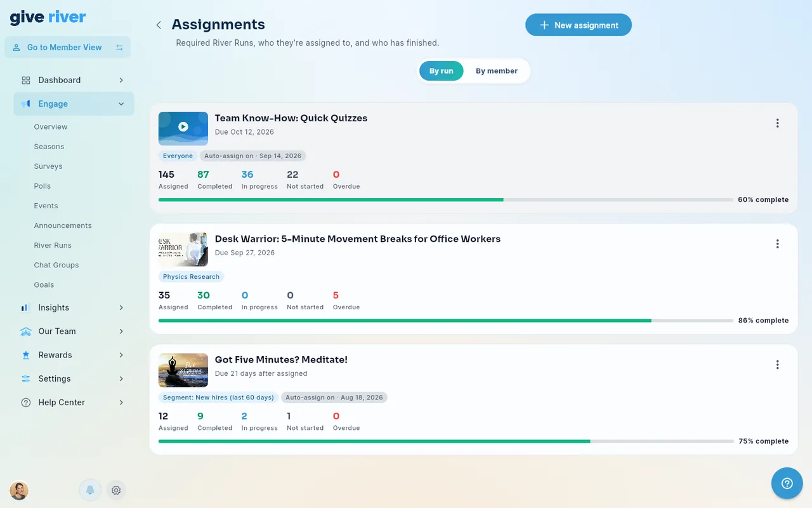Click Segment: New hires (last 60 days) tag
812x508 pixels.
[218, 397]
